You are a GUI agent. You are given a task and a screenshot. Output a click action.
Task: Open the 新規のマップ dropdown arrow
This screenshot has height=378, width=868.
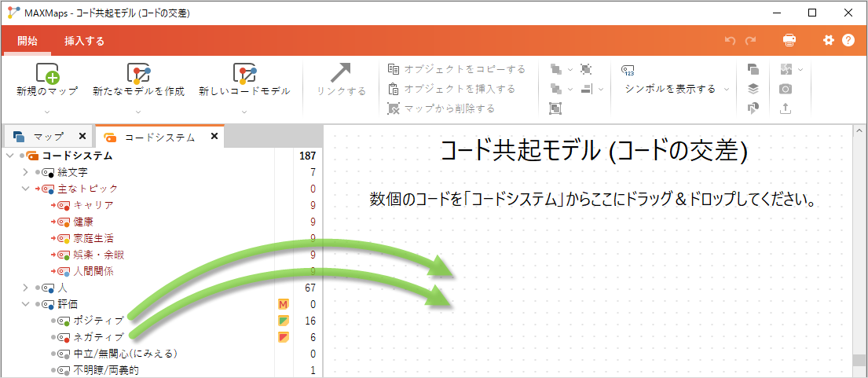[47, 112]
